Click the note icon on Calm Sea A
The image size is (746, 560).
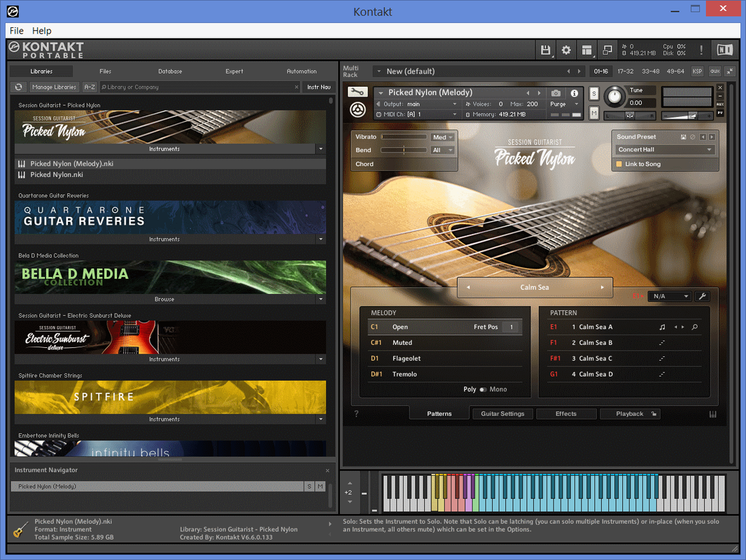pos(662,328)
